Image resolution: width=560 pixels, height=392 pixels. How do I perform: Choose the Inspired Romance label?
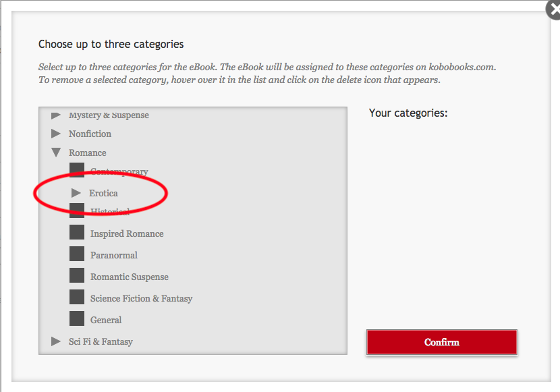pyautogui.click(x=127, y=233)
